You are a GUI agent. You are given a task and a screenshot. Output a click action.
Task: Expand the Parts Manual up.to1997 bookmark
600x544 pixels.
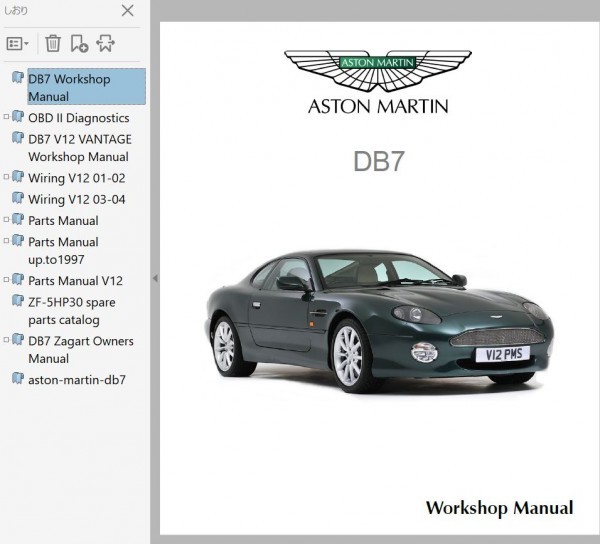[6, 241]
